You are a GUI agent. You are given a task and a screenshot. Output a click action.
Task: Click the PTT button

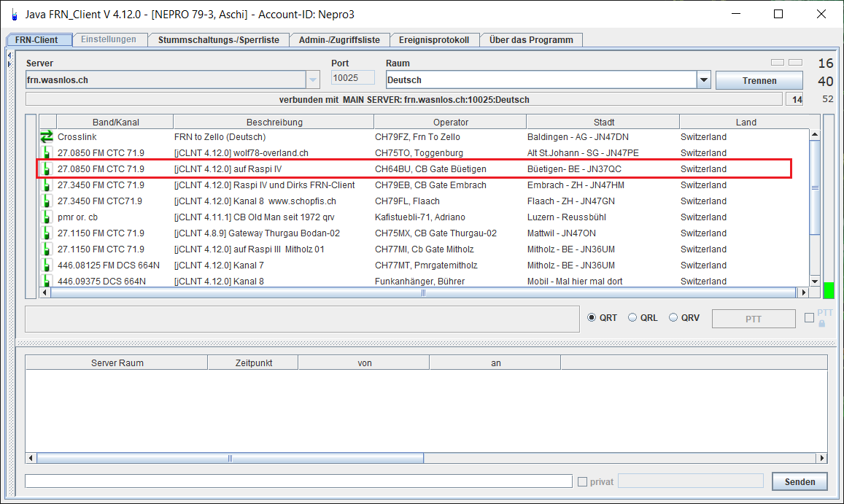754,319
